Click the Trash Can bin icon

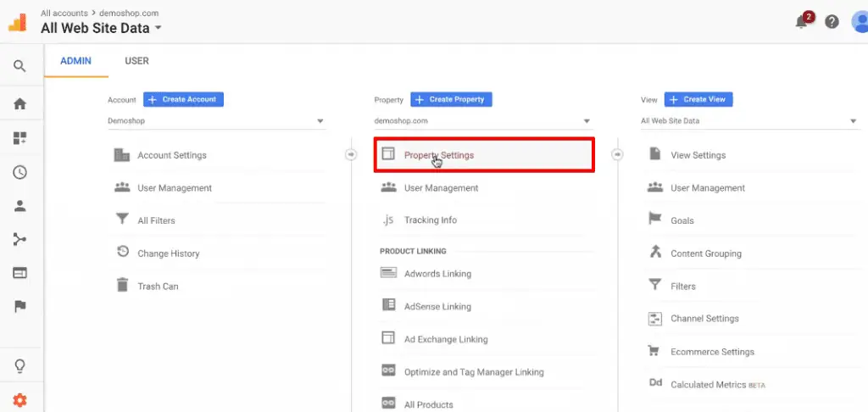coord(122,285)
